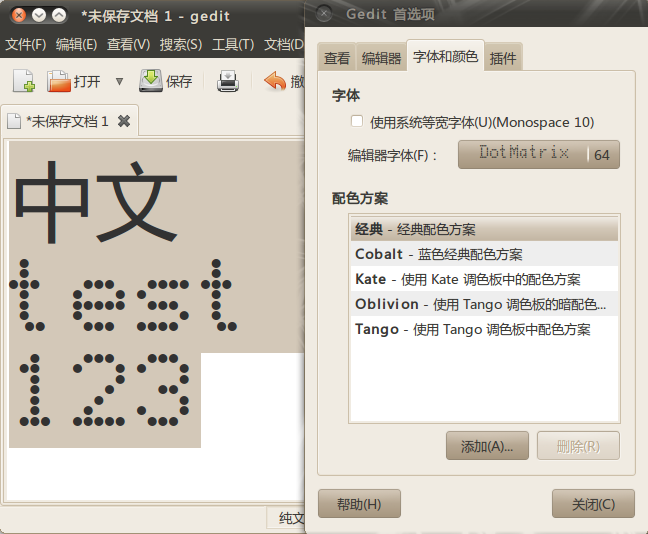Switch to the 插件 preferences tab
The height and width of the screenshot is (534, 648).
(x=503, y=58)
